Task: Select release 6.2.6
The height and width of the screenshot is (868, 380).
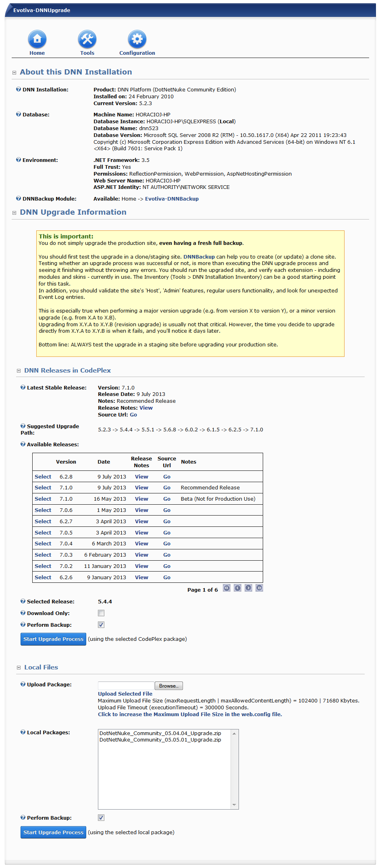Action: click(x=43, y=577)
